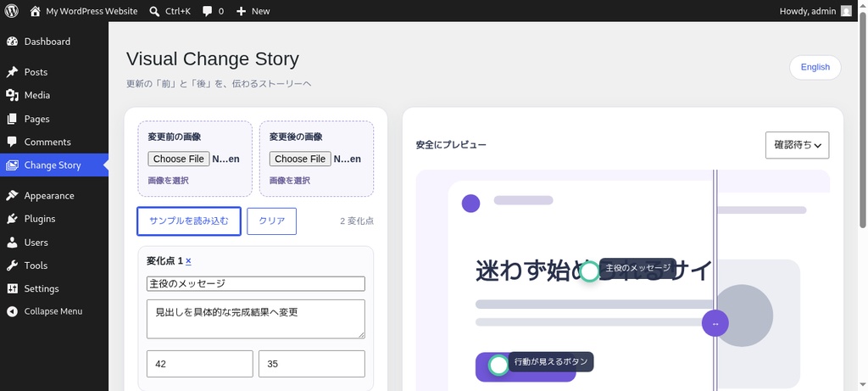Click the 2 変化点 counter text
The image size is (868, 391).
(x=357, y=221)
